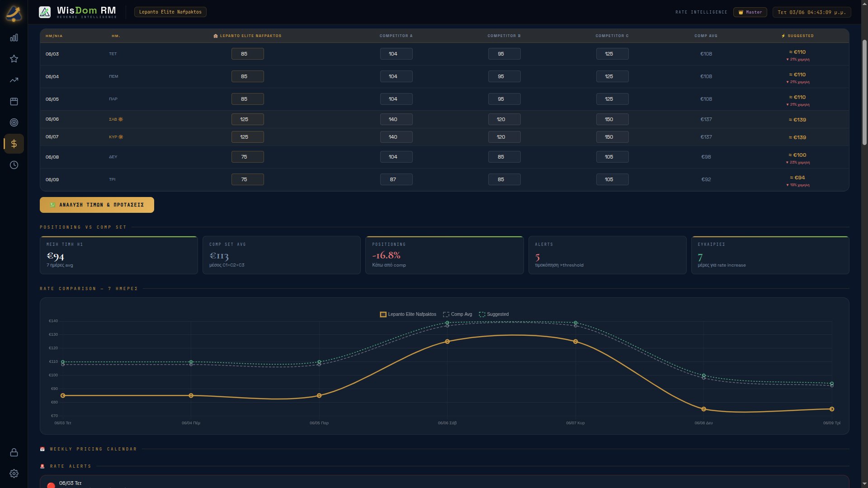
Task: Open the target sidebar icon
Action: pos(14,122)
